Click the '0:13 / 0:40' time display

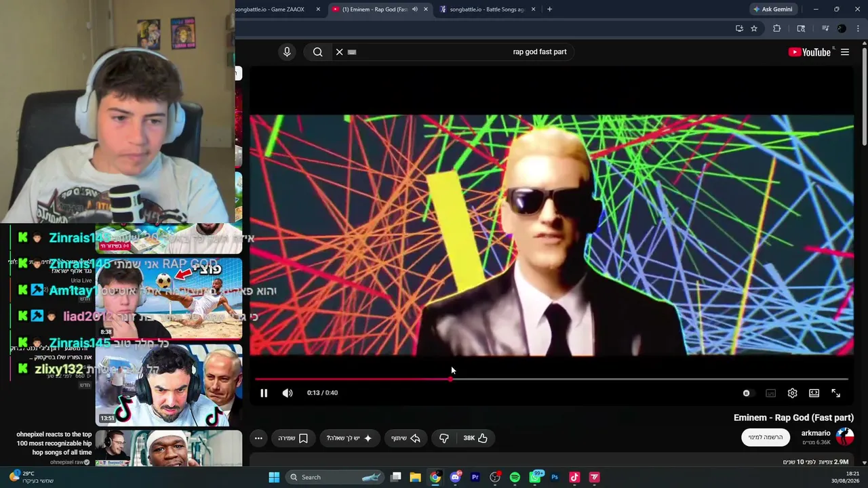click(x=322, y=393)
